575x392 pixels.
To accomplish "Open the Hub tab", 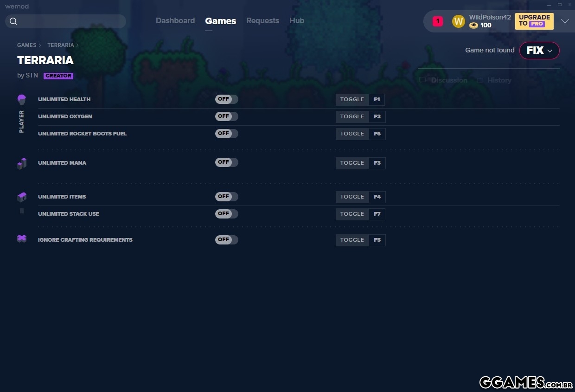I will tap(297, 21).
